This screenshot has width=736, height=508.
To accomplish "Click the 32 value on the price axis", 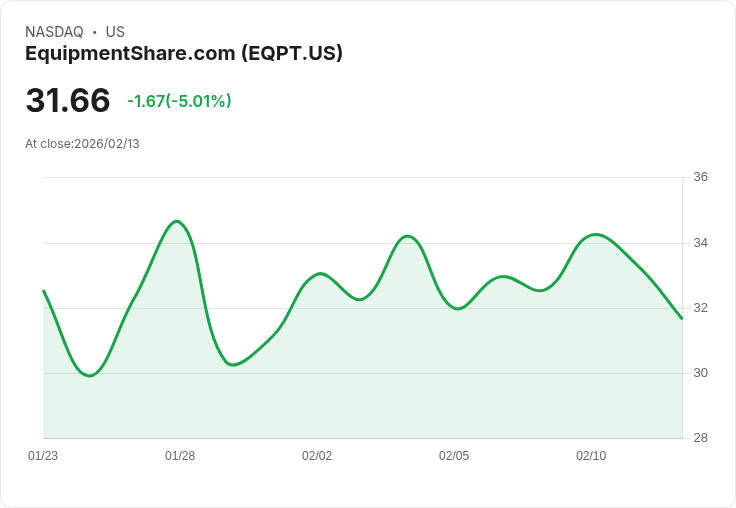I will point(700,308).
